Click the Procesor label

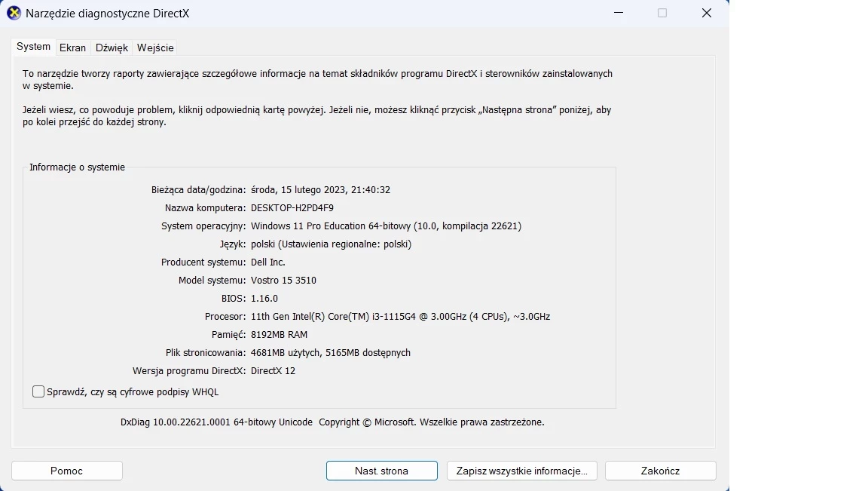pos(225,317)
